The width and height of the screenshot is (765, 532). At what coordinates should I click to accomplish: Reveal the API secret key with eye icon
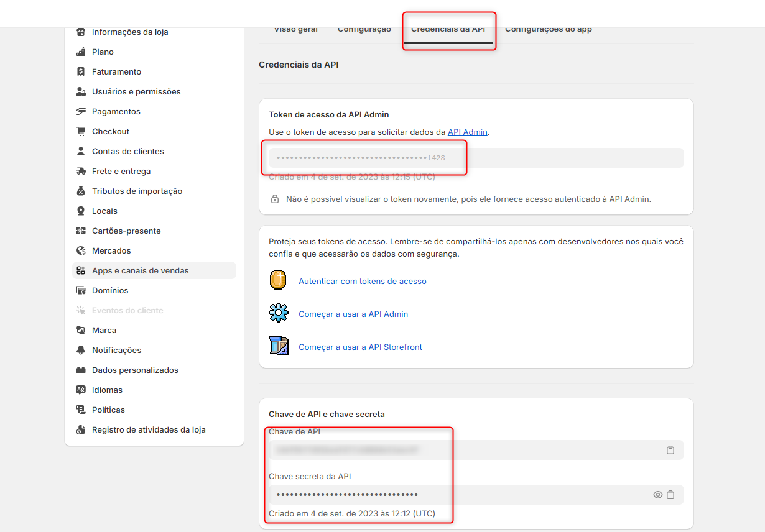(657, 495)
